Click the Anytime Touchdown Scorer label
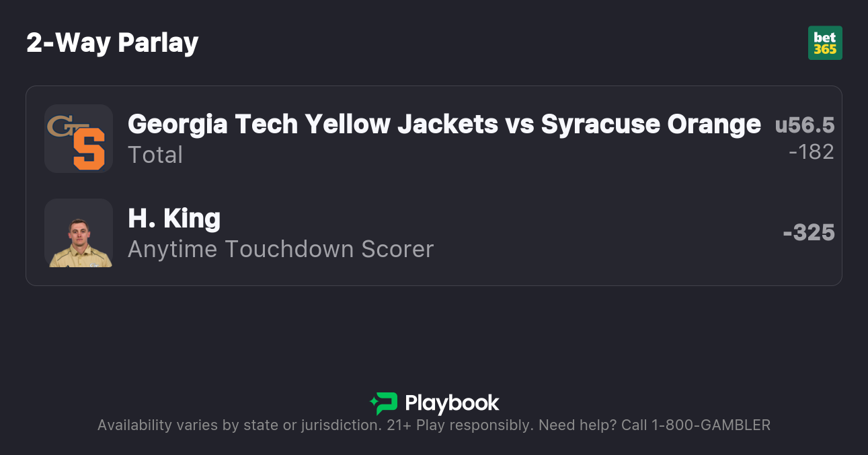The width and height of the screenshot is (868, 455). point(280,249)
